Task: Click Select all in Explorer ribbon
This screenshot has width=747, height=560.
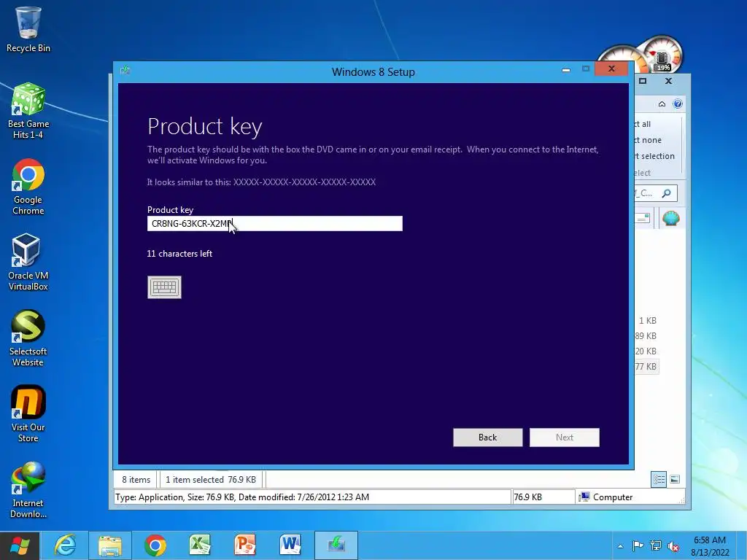Action: [x=643, y=124]
